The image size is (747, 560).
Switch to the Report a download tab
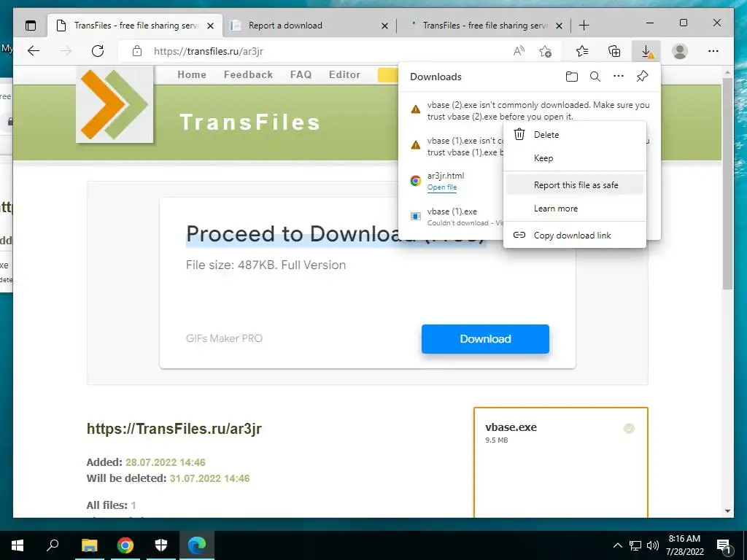pyautogui.click(x=309, y=26)
